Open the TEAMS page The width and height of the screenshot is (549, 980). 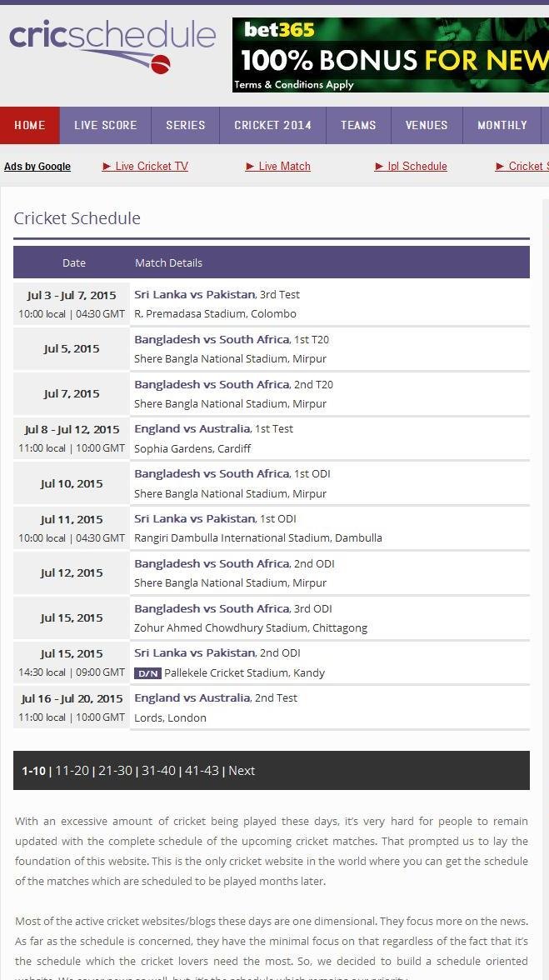358,125
